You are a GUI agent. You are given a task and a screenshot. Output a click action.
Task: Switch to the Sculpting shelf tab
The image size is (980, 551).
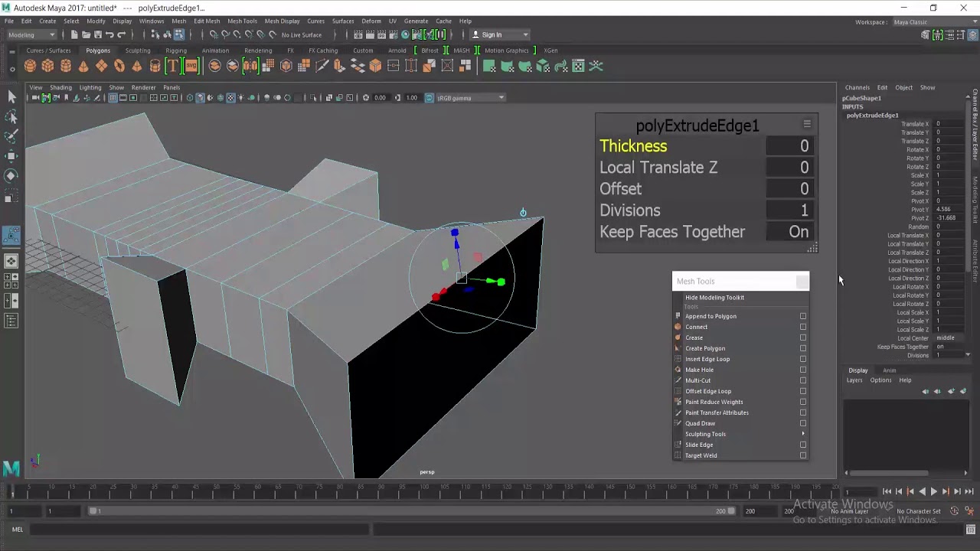(138, 51)
